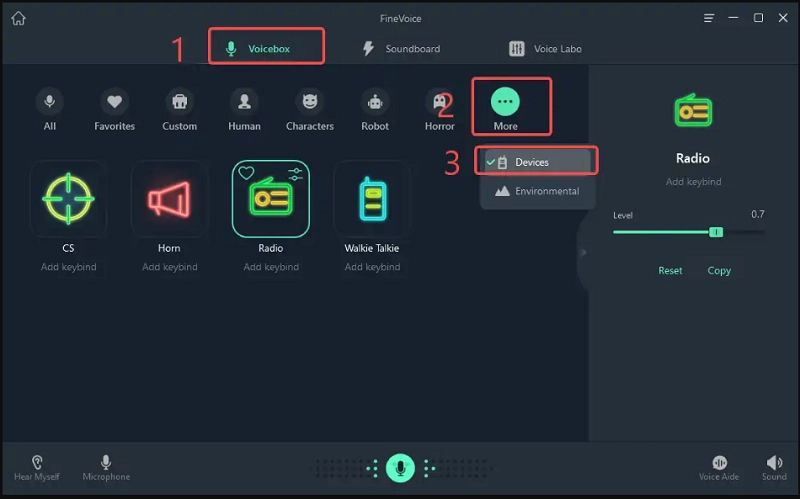Click the Reset button
800x499 pixels.
pyautogui.click(x=670, y=270)
